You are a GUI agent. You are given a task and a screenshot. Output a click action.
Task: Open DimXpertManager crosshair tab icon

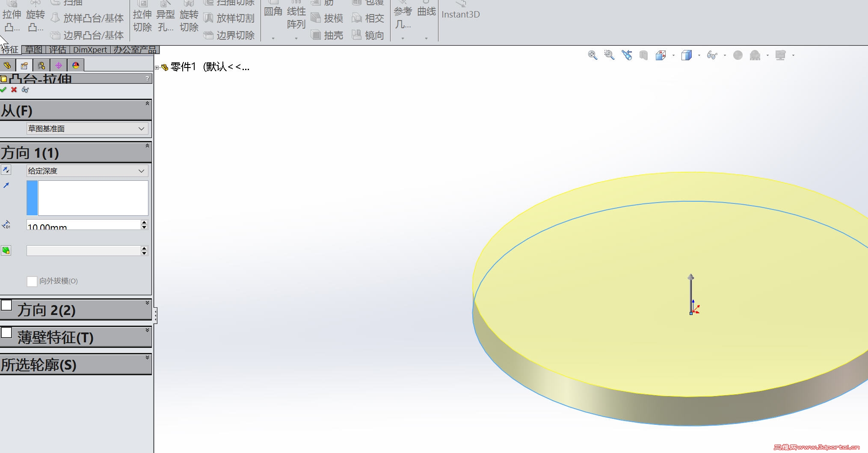pyautogui.click(x=59, y=65)
